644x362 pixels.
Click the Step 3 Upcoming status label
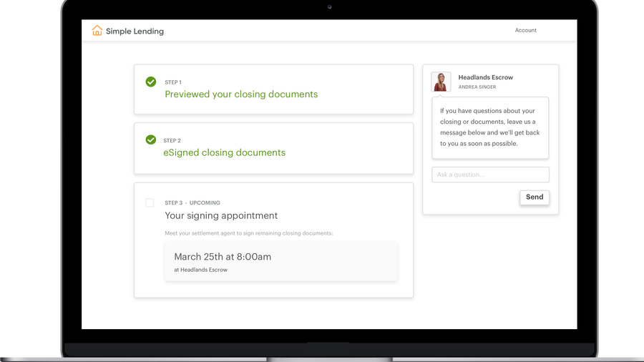point(205,203)
